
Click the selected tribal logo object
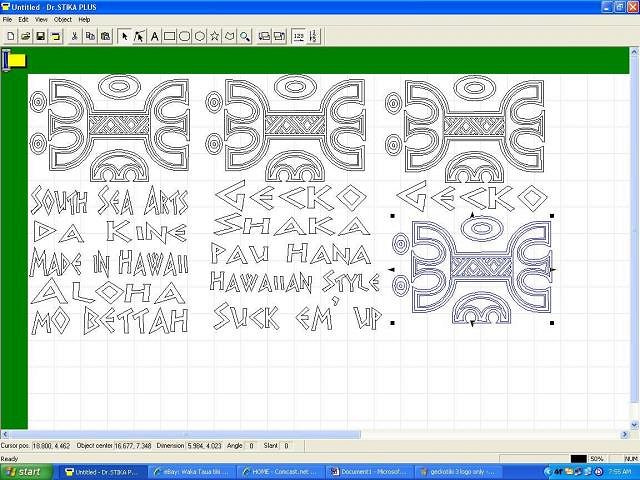tap(472, 270)
